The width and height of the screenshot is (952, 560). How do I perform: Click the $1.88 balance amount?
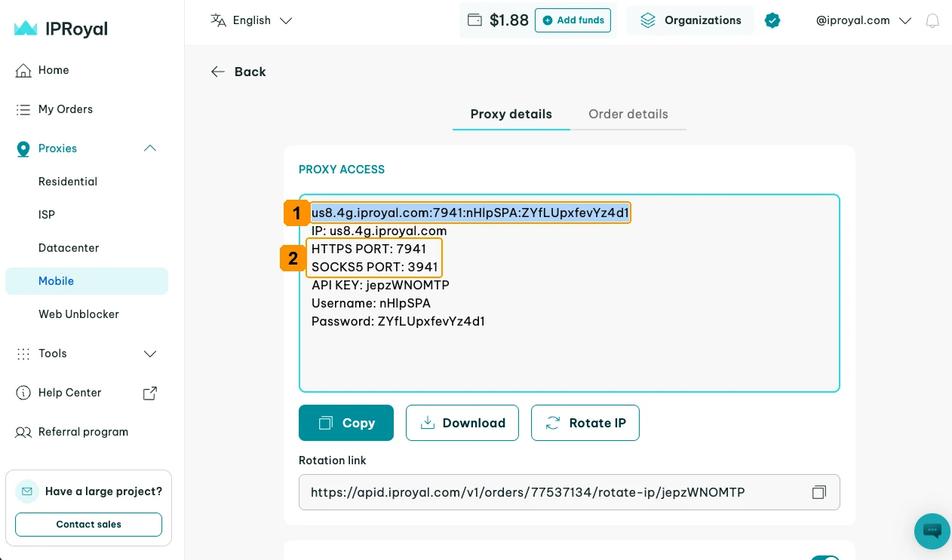point(509,20)
